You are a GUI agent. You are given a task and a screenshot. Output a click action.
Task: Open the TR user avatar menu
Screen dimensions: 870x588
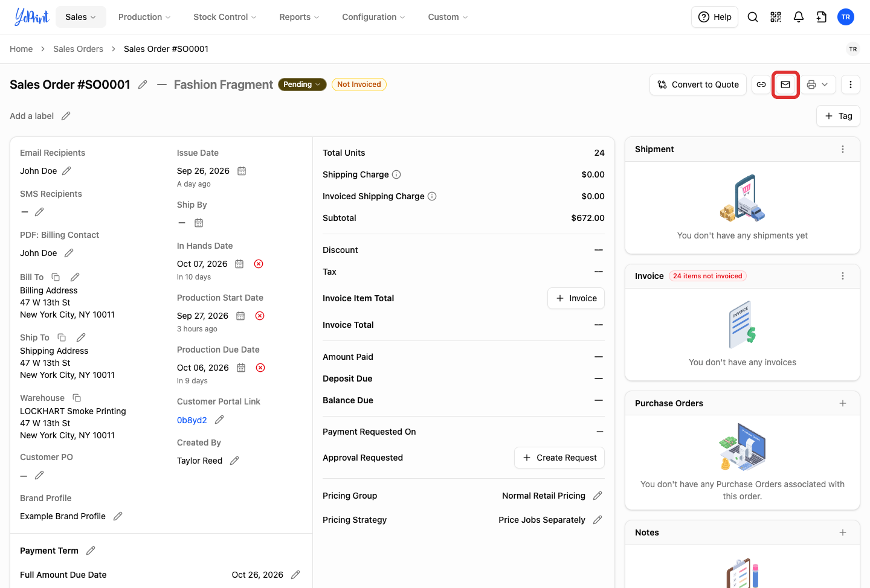pos(846,17)
